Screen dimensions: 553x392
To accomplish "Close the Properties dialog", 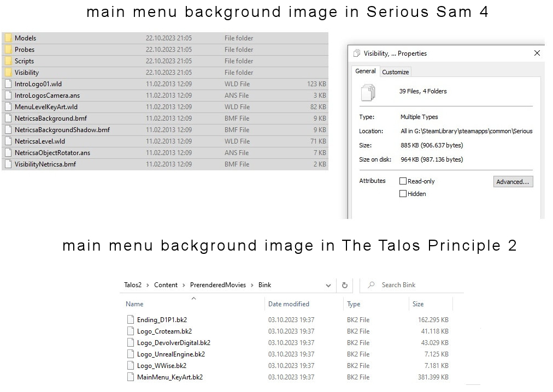I will [537, 53].
